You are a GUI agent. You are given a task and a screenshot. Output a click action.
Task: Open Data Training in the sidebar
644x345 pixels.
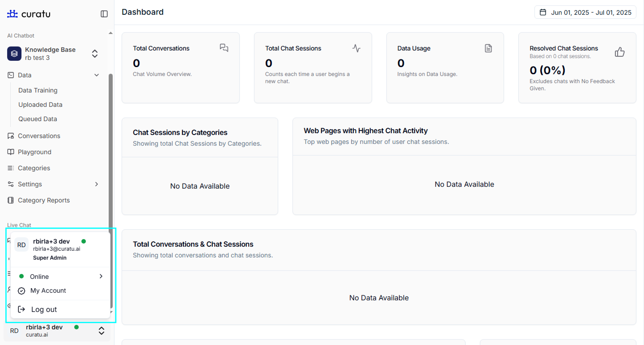(x=38, y=90)
